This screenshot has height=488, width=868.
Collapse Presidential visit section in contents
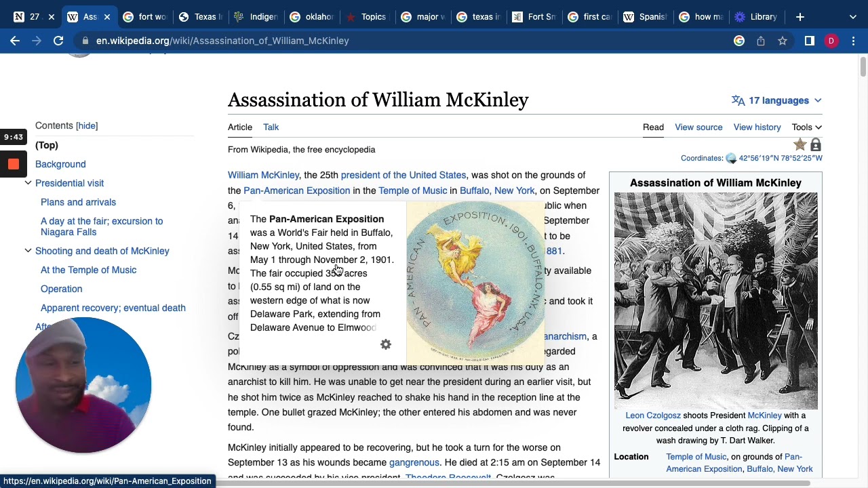coord(28,183)
